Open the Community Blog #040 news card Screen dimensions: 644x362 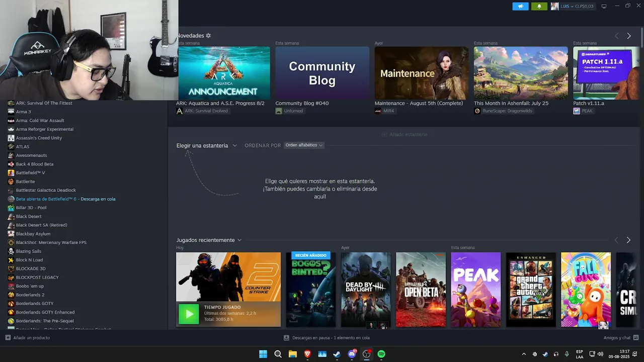(x=322, y=73)
